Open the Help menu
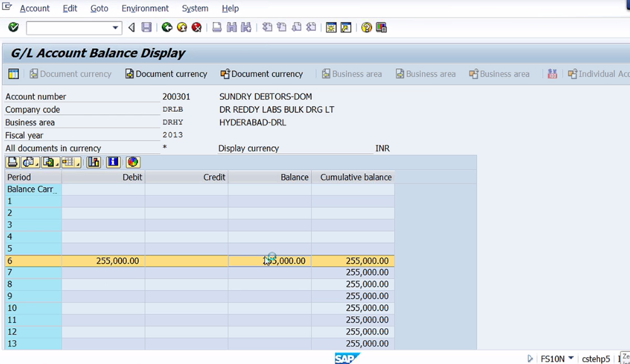The height and width of the screenshot is (364, 630). [x=230, y=8]
